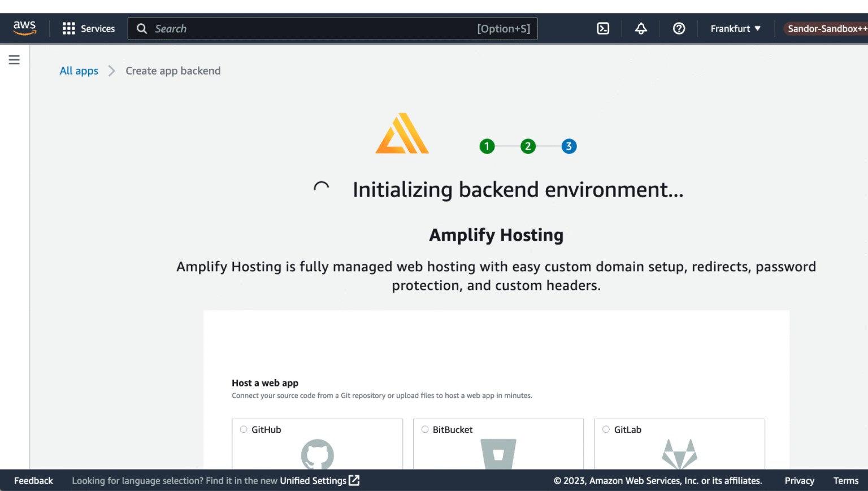This screenshot has width=868, height=491.
Task: Click the AWS home logo
Action: click(24, 27)
